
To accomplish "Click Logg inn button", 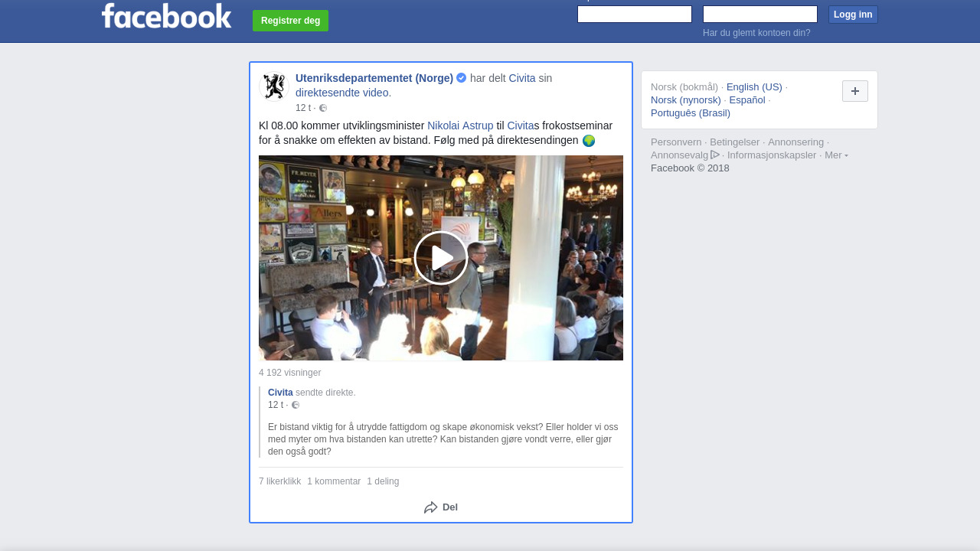I will (853, 15).
